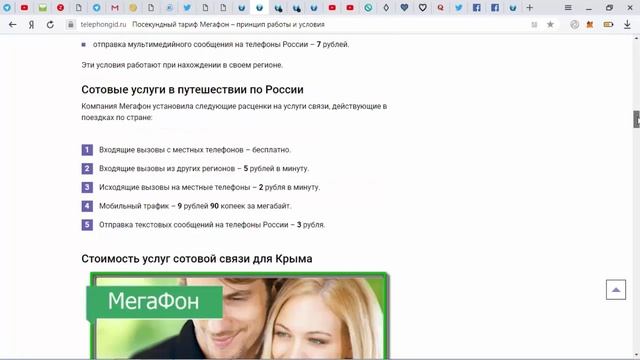Reload the current page

coord(50,24)
